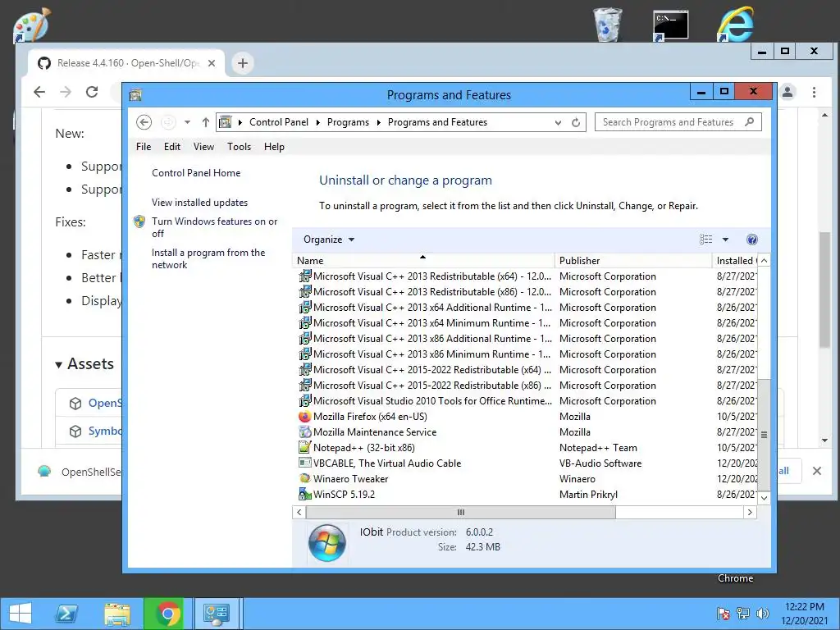840x630 pixels.
Task: Click the horizontal scrollbar thumb
Action: (x=461, y=512)
